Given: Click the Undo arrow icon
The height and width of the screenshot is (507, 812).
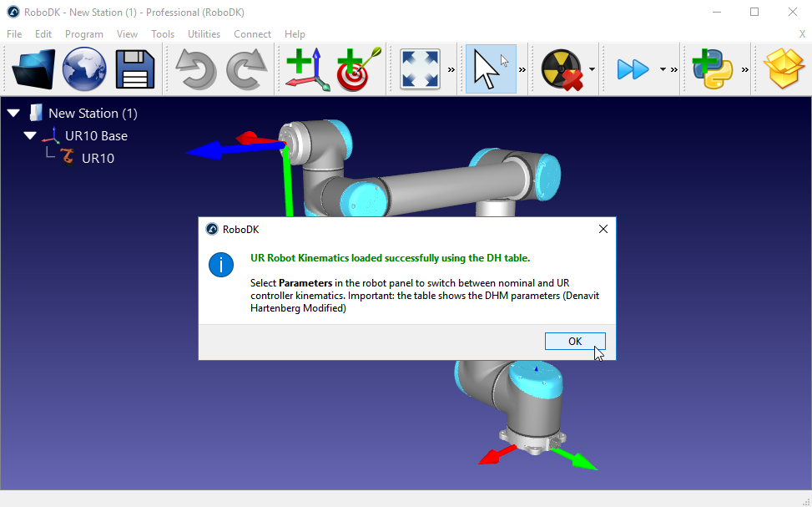Looking at the screenshot, I should point(196,69).
